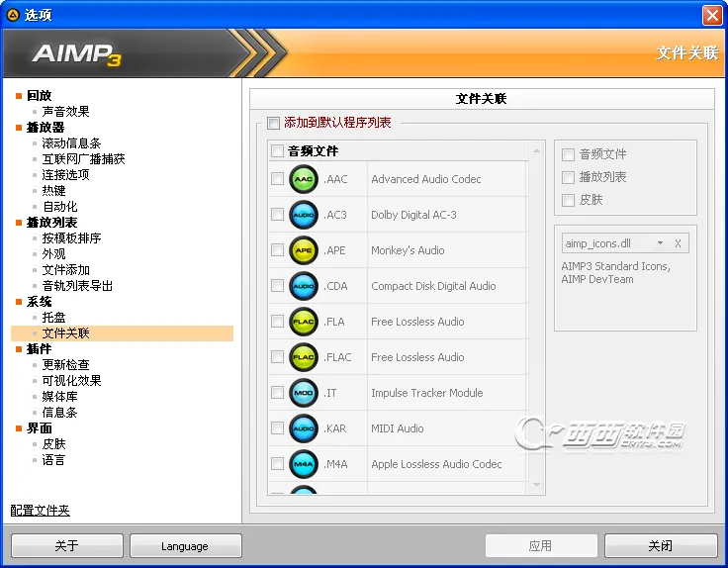Screen dimensions: 728x568
Task: Open 皮肤 page under 界面
Action: tap(53, 444)
